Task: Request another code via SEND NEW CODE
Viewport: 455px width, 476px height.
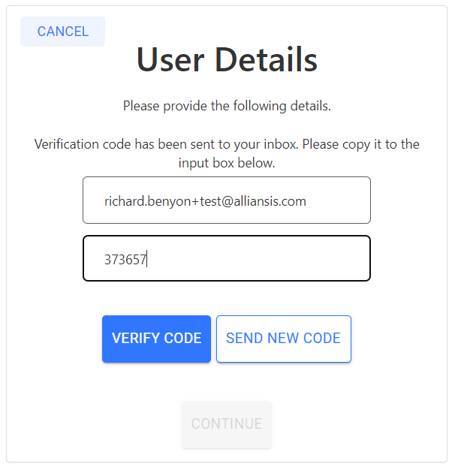Action: 284,339
